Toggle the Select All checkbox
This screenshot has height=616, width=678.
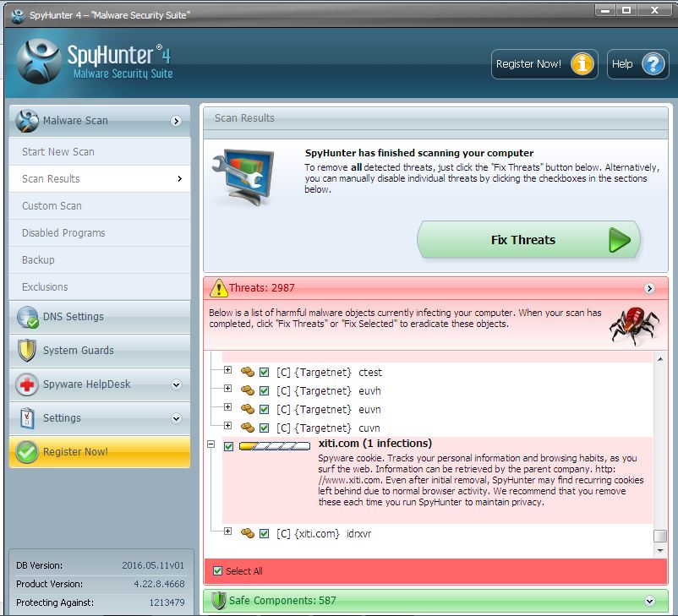click(217, 571)
